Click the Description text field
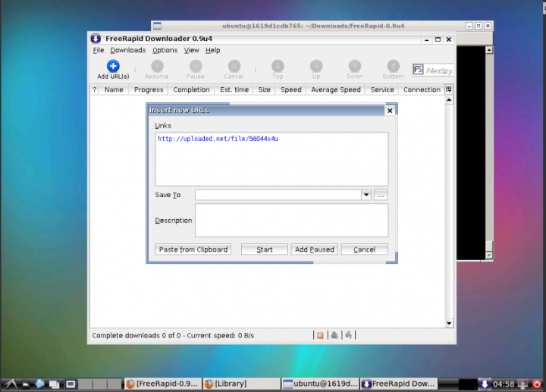The height and width of the screenshot is (392, 546). (291, 221)
